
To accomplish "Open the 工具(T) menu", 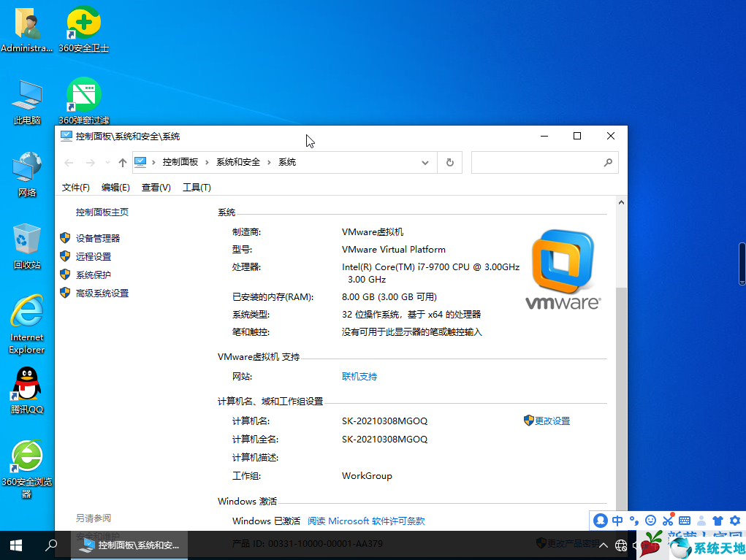I will pos(197,188).
